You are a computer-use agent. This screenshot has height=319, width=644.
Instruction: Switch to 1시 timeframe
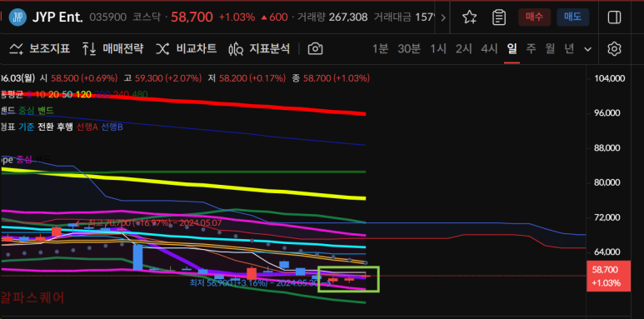(438, 49)
